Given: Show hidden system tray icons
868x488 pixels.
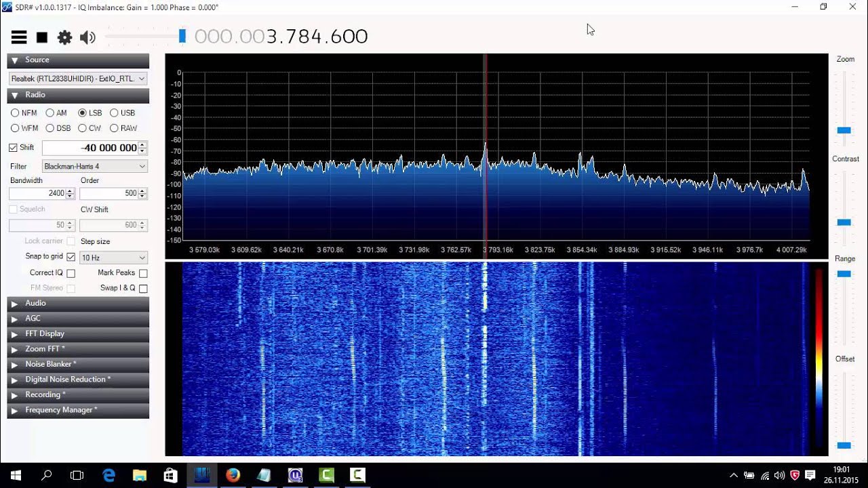Looking at the screenshot, I should 734,475.
